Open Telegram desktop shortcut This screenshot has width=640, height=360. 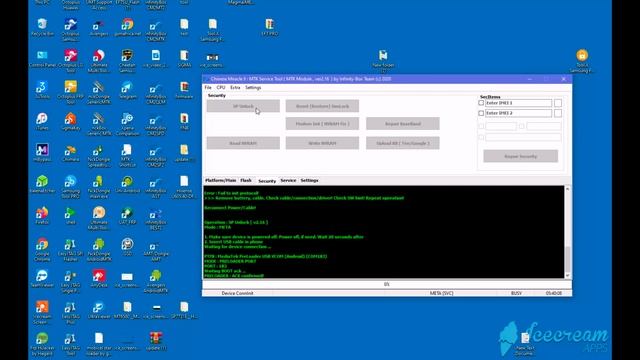[127, 90]
